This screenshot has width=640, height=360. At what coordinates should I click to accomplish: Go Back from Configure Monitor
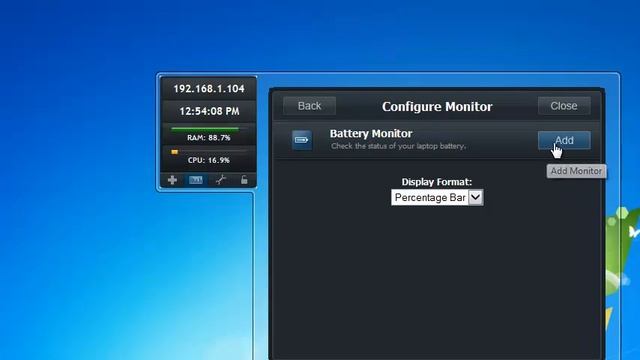pyautogui.click(x=309, y=106)
